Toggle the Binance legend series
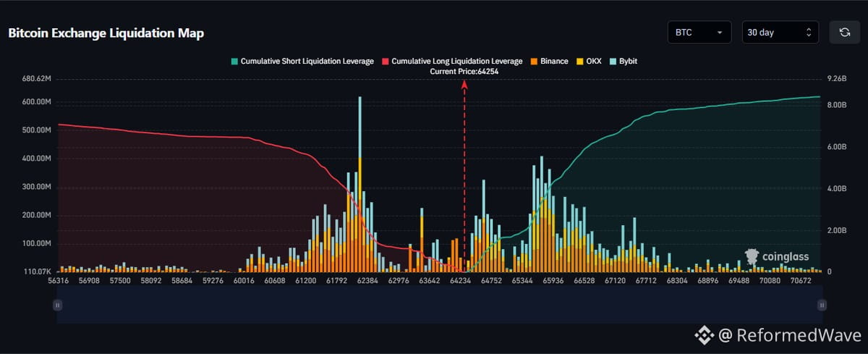Screen dimensions: 868x354 tap(549, 62)
